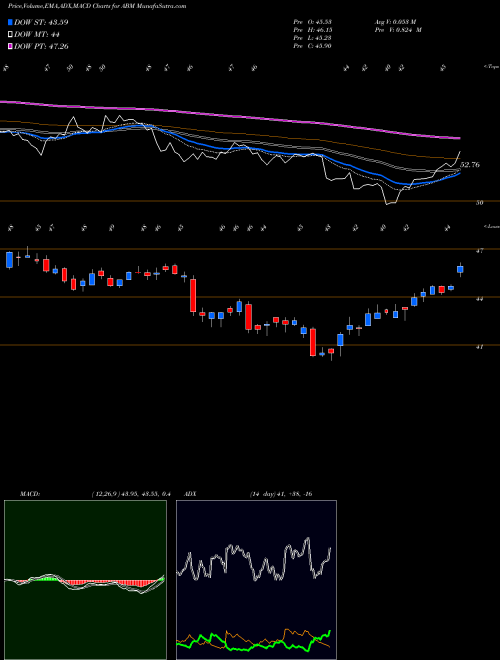Screen dimensions: 500x660
Task: Click the 41 axis label on candlestick chart
Action: click(x=479, y=347)
